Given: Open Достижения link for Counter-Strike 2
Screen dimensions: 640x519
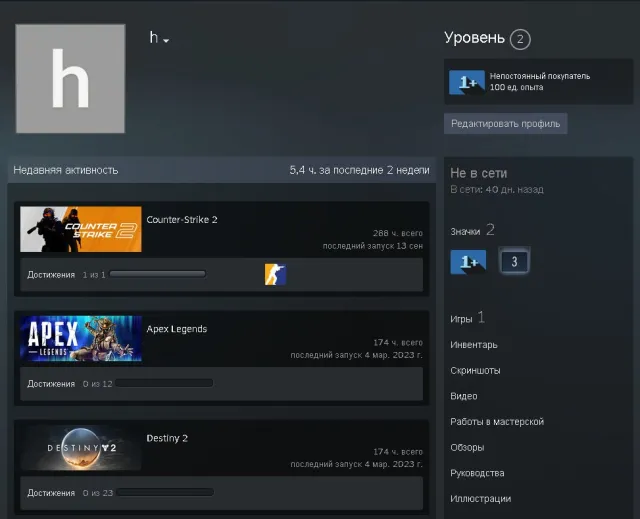Looking at the screenshot, I should pos(51,275).
